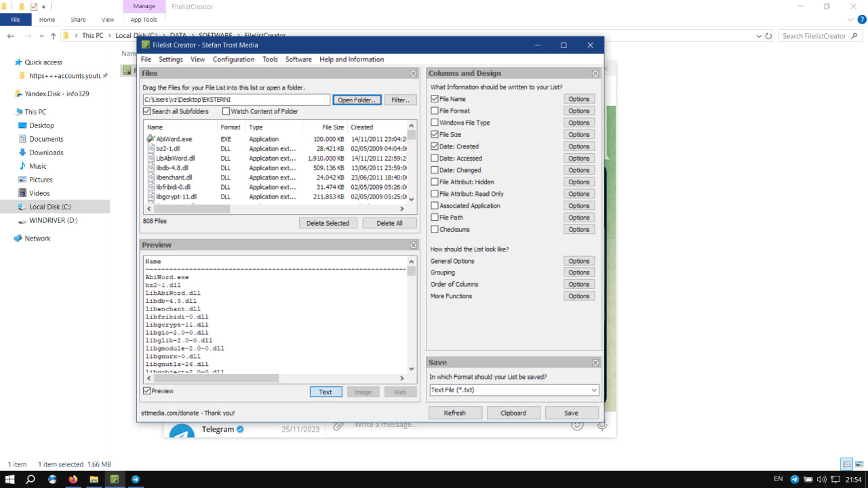Image resolution: width=868 pixels, height=488 pixels.
Task: Click the libenchant.dll file icon
Action: tap(151, 178)
